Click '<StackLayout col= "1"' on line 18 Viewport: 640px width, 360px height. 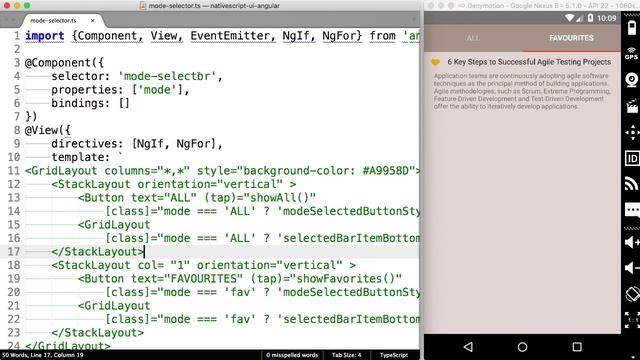(x=120, y=265)
